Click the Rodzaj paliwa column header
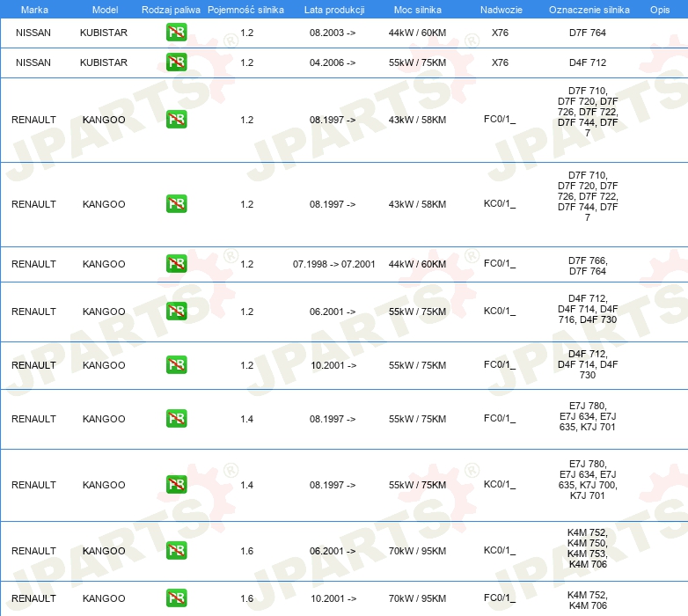The width and height of the screenshot is (688, 616). (x=171, y=10)
